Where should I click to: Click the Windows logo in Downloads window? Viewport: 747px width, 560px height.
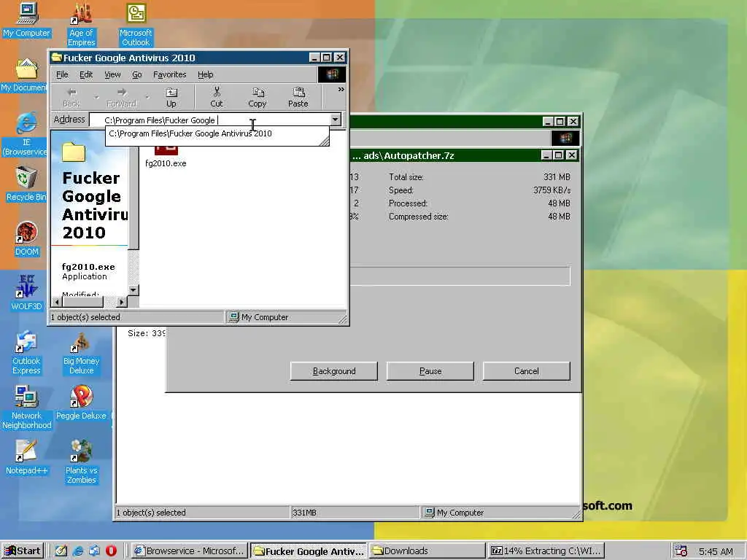pos(565,138)
